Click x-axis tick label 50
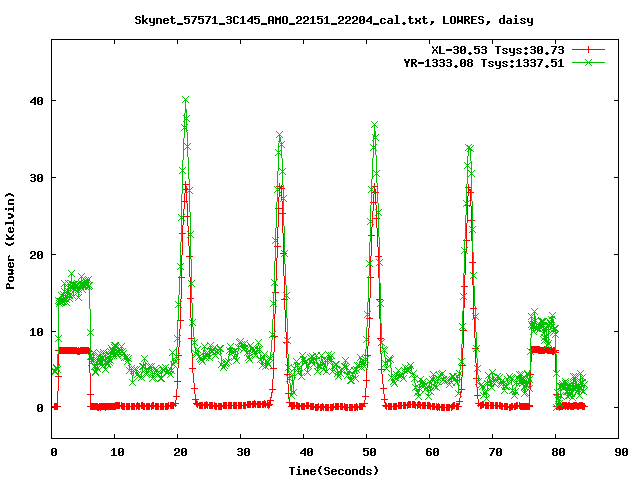 pos(369,452)
